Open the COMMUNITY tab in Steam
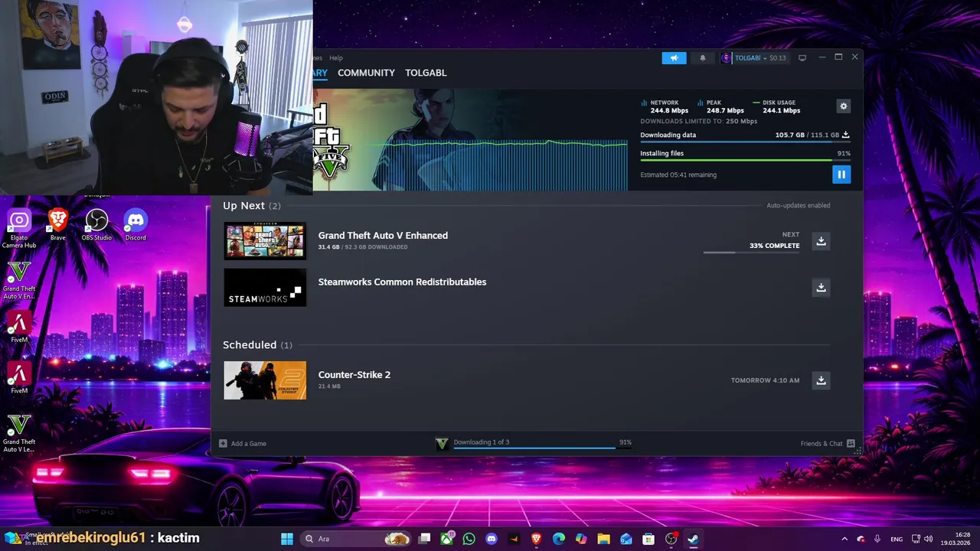 (x=366, y=73)
